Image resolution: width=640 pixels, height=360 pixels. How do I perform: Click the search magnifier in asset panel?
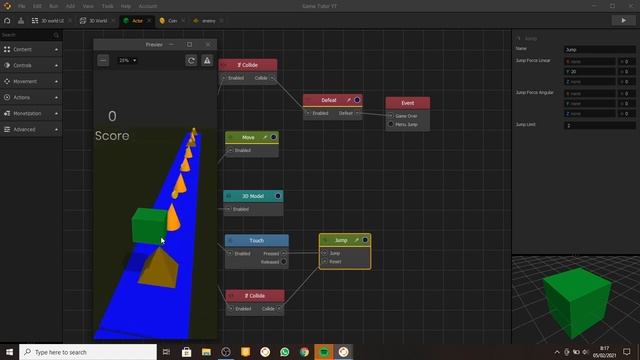pyautogui.click(x=56, y=35)
